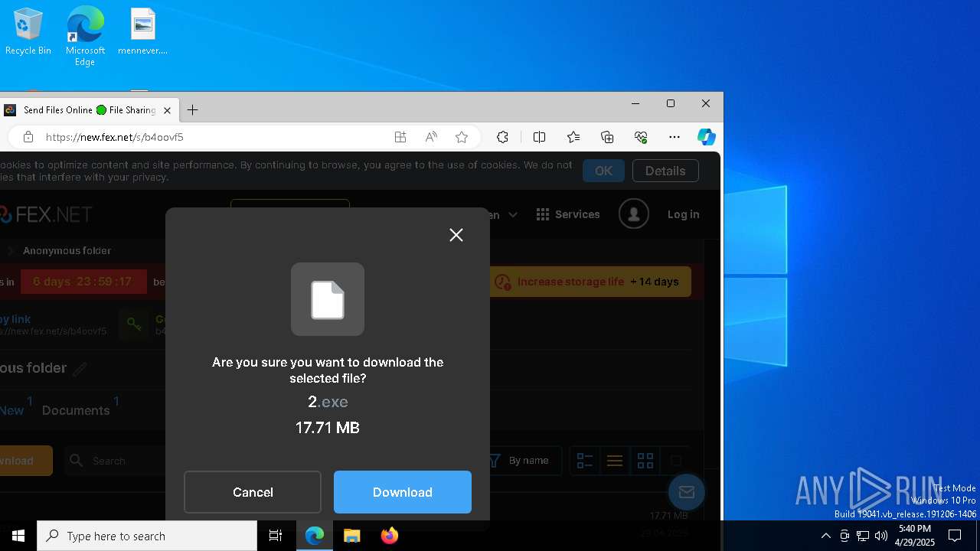Screen dimensions: 980x551
Task: Accept cookies with OK button
Action: [603, 171]
